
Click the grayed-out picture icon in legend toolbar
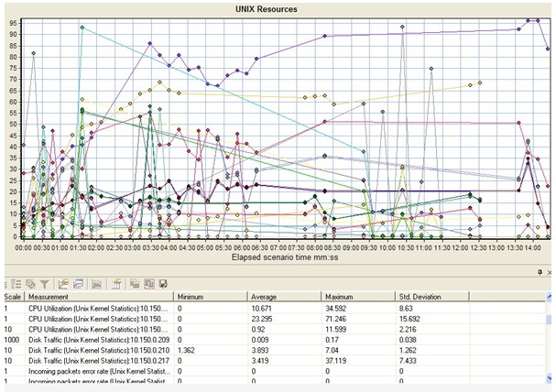[x=96, y=286]
